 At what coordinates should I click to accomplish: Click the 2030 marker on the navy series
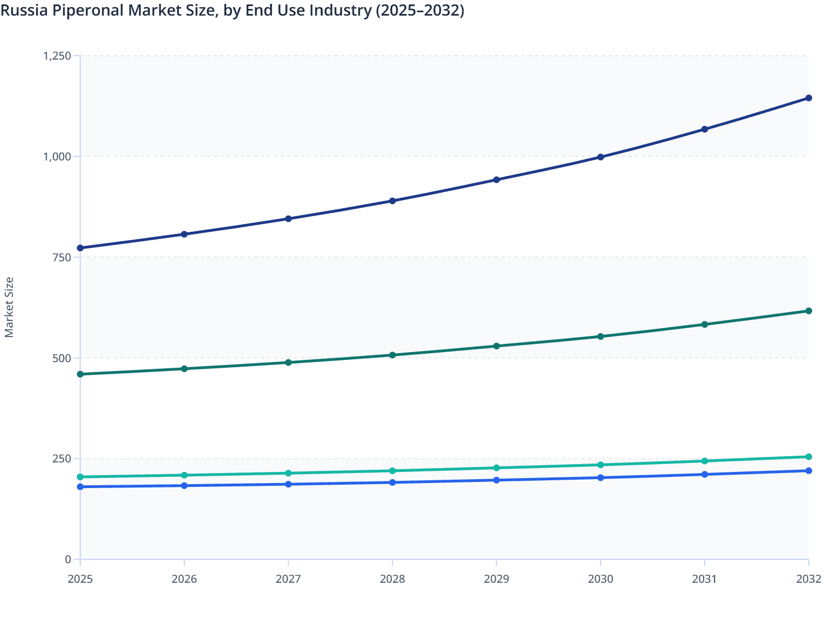click(x=600, y=157)
